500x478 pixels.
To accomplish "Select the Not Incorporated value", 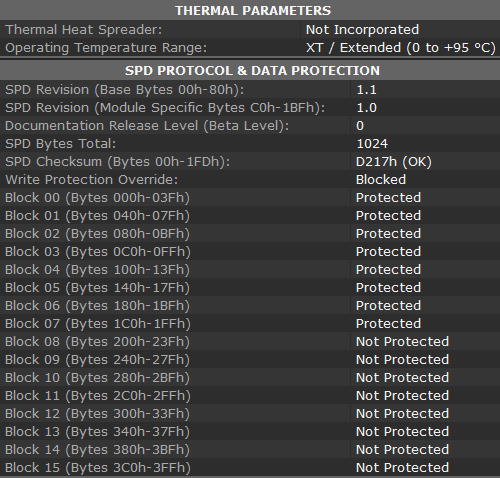I will 362,30.
